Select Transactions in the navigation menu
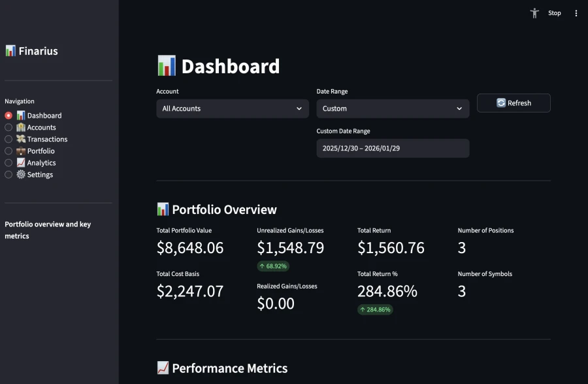Viewport: 588px width, 384px height. coord(46,139)
